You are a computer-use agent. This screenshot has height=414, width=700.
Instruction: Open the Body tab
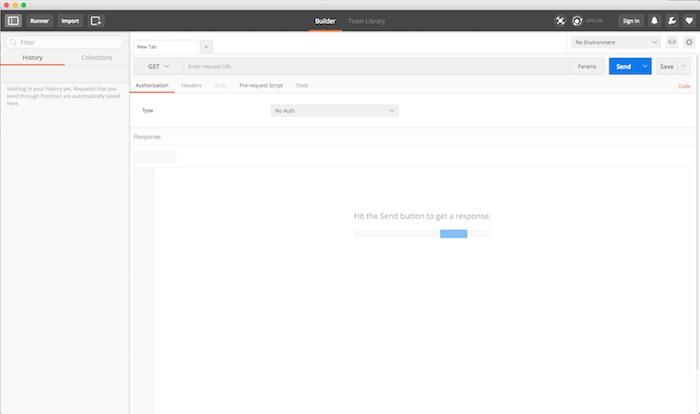(221, 85)
